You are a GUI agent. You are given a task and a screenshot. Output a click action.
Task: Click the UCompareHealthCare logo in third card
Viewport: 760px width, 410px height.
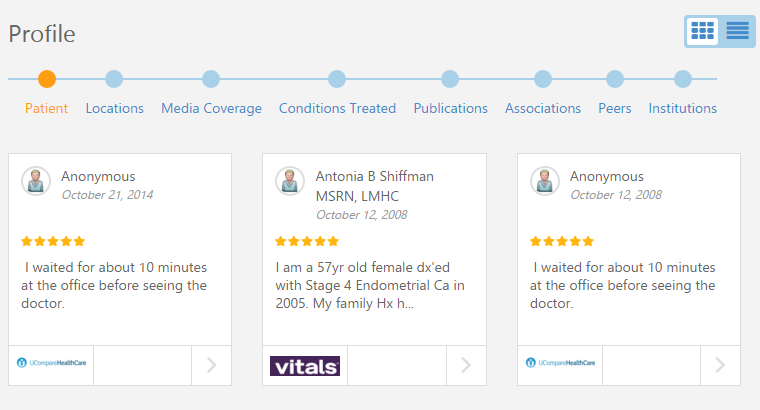(561, 365)
